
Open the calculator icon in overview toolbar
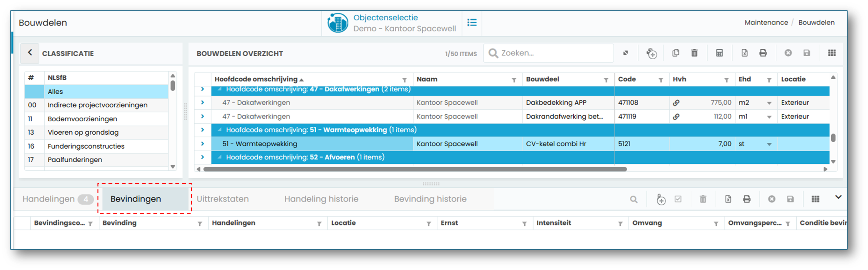pyautogui.click(x=719, y=53)
